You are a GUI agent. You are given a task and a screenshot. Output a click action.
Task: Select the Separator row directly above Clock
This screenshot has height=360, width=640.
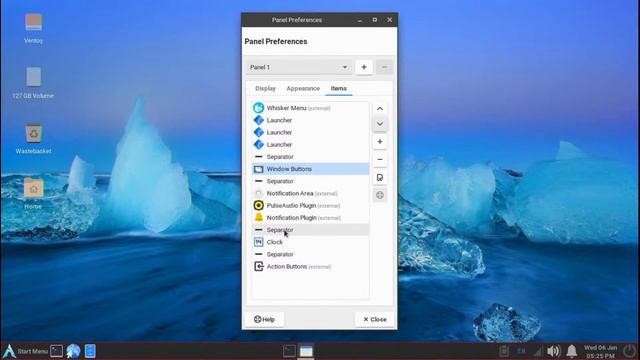[311, 230]
